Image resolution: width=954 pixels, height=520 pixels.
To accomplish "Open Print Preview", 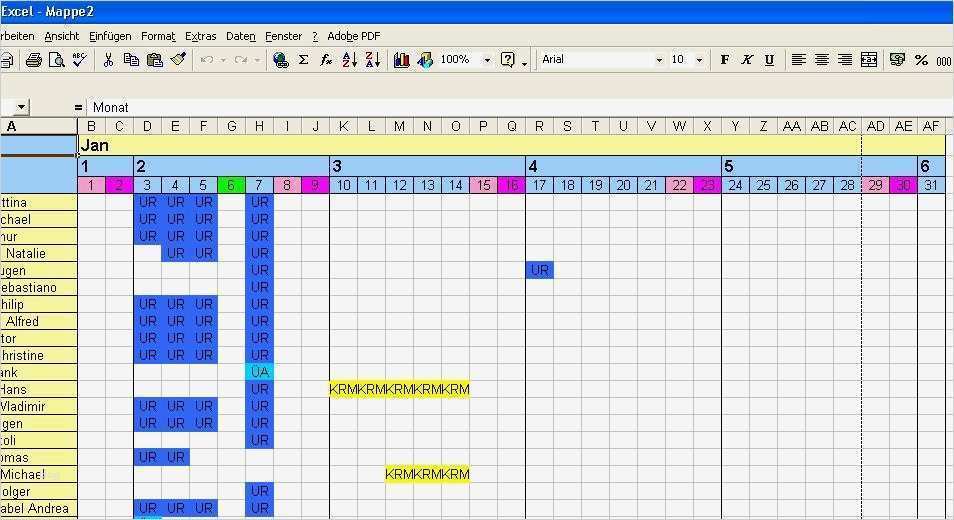I will pyautogui.click(x=57, y=60).
